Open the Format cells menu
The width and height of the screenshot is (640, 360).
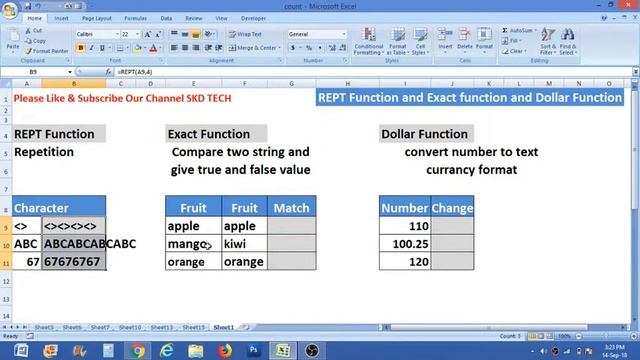click(x=484, y=40)
